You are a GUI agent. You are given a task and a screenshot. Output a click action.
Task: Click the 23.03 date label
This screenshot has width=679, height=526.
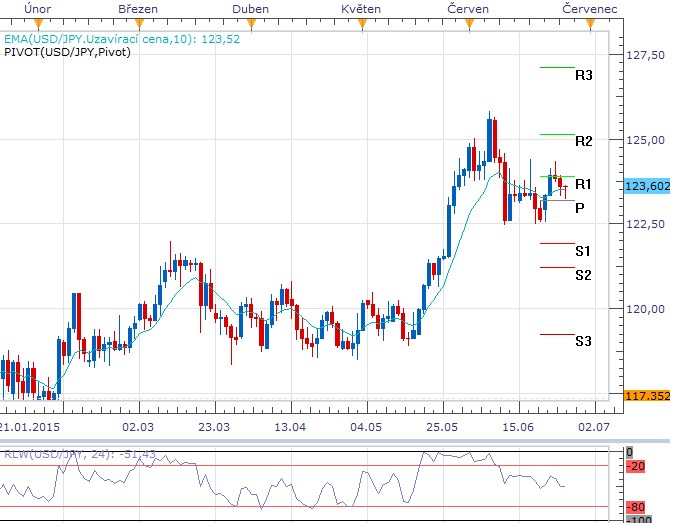(214, 427)
